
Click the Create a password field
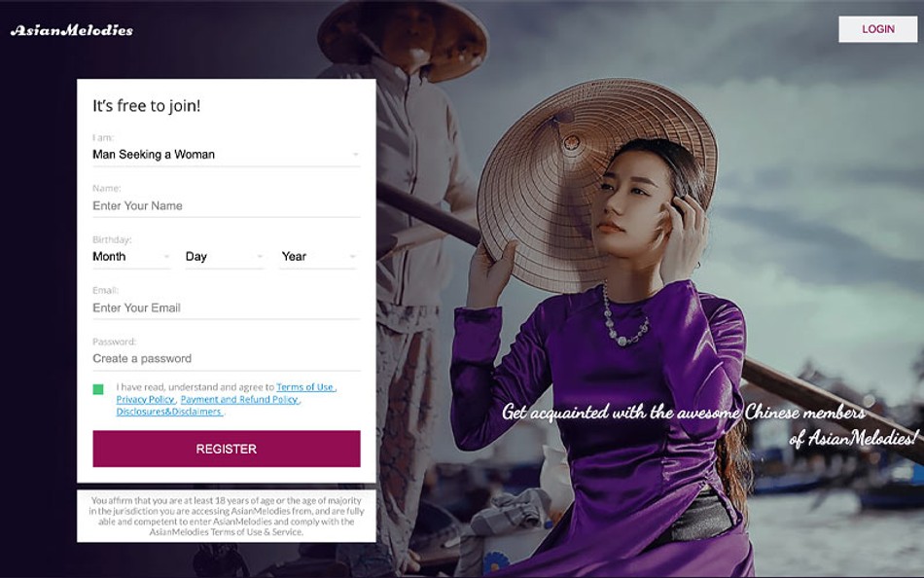(x=227, y=359)
